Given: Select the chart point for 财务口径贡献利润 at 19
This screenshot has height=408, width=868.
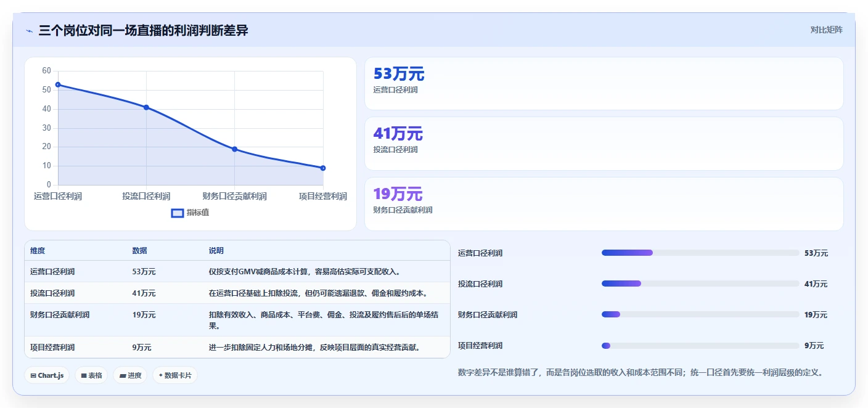Looking at the screenshot, I should click(x=235, y=149).
